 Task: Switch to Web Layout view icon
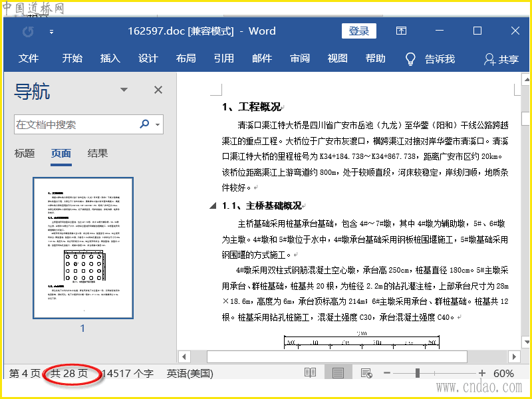pos(366,373)
